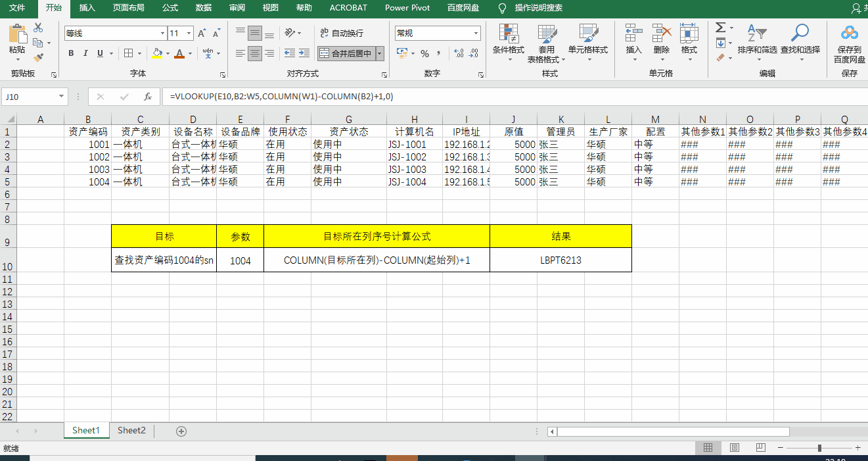Click the Copy icon in clipboard group
This screenshot has width=868, height=461.
[x=37, y=43]
